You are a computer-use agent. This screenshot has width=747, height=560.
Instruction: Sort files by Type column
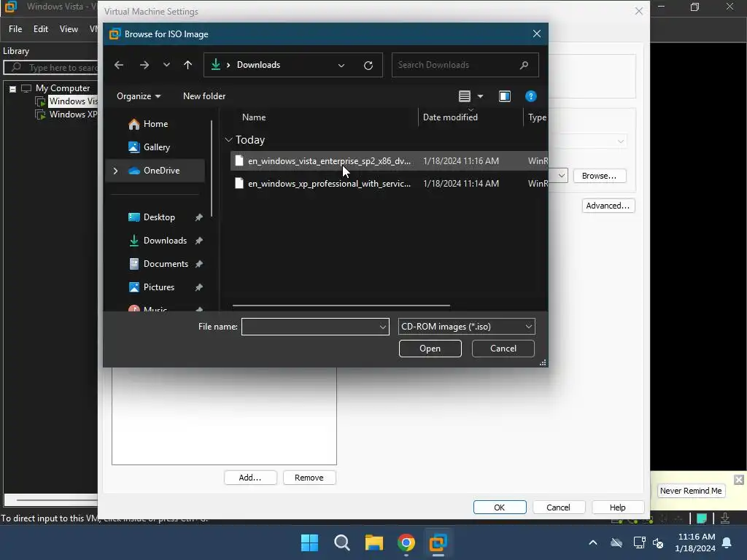click(x=536, y=117)
